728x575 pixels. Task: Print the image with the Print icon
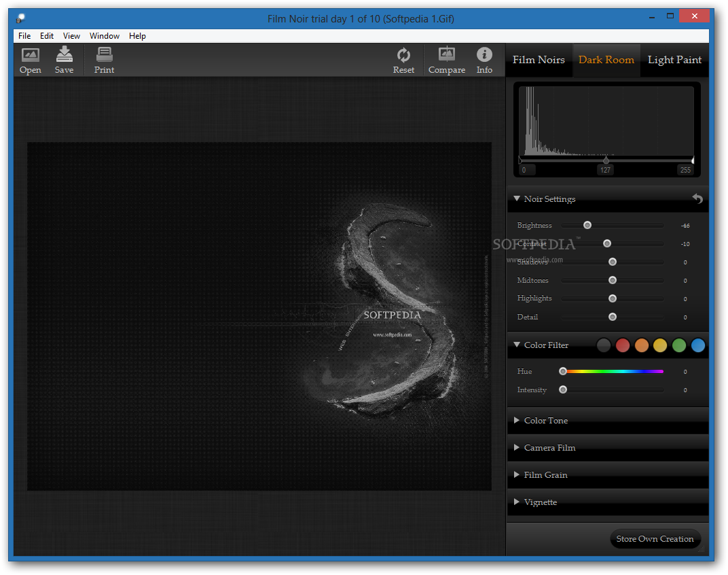point(104,60)
